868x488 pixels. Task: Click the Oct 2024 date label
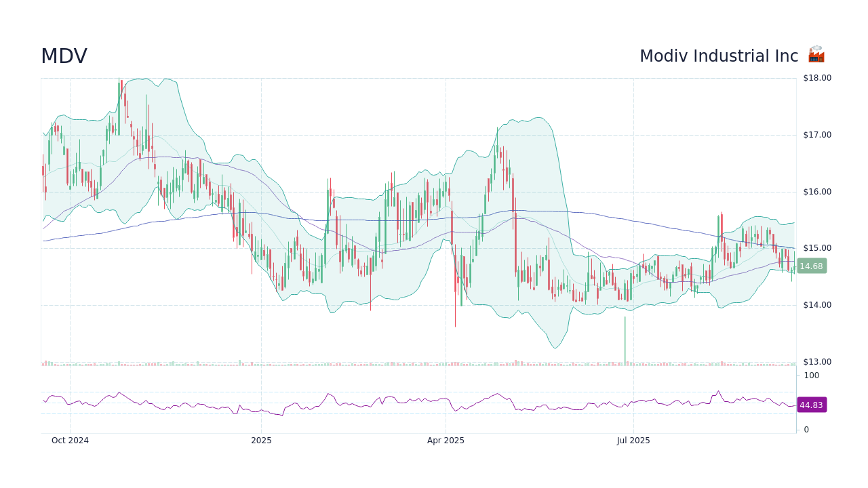[x=70, y=441]
